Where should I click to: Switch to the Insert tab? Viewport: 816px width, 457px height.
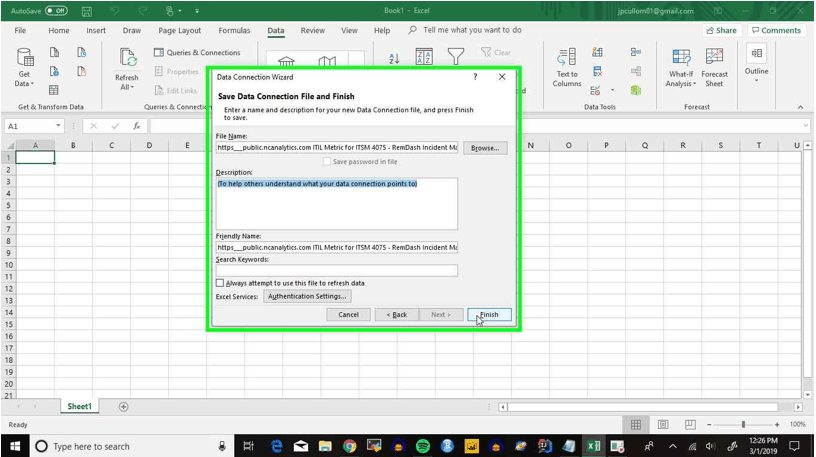(x=96, y=30)
